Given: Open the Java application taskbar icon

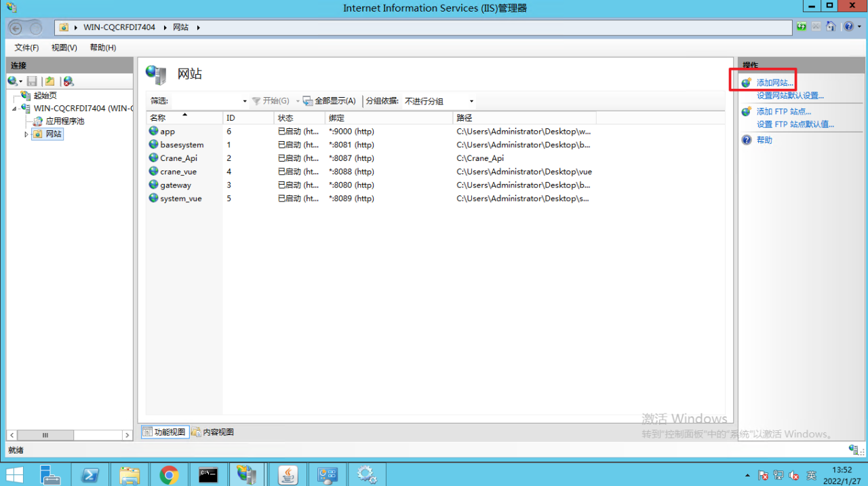Looking at the screenshot, I should pos(289,474).
